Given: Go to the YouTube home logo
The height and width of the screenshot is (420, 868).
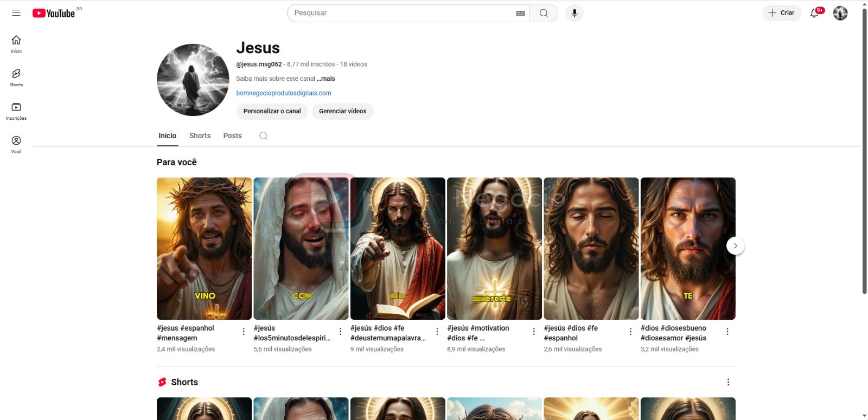Looking at the screenshot, I should click(54, 13).
